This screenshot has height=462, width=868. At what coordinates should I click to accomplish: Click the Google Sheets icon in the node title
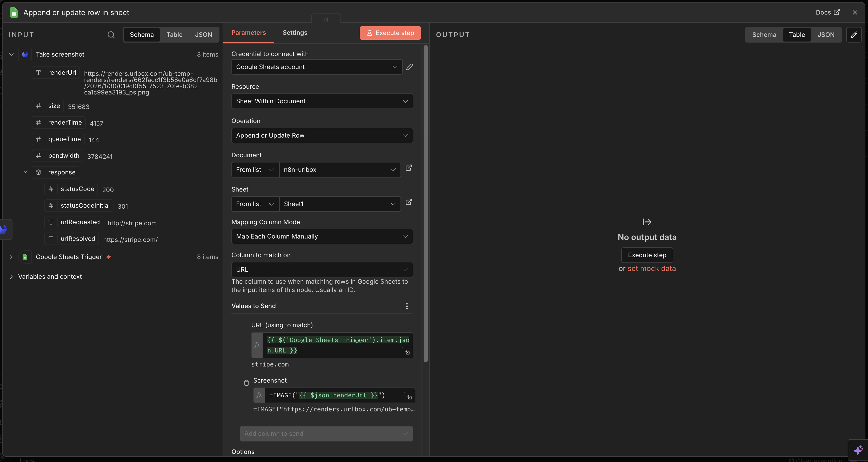14,12
